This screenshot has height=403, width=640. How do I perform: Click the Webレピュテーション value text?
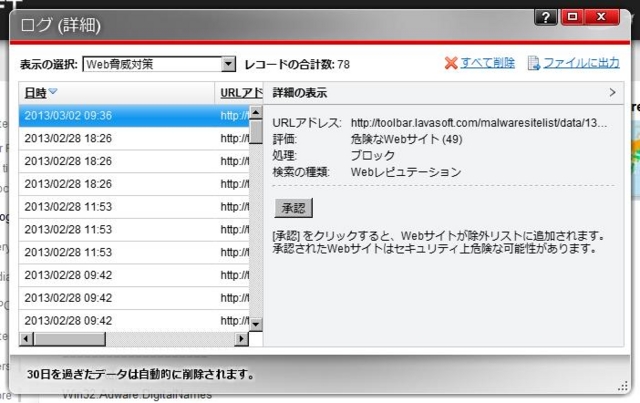(x=406, y=172)
